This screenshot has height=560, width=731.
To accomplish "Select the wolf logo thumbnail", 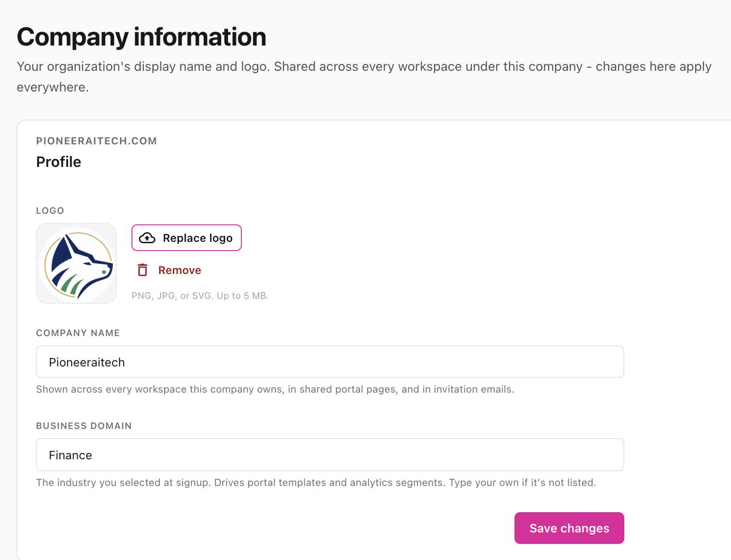I will tap(76, 263).
